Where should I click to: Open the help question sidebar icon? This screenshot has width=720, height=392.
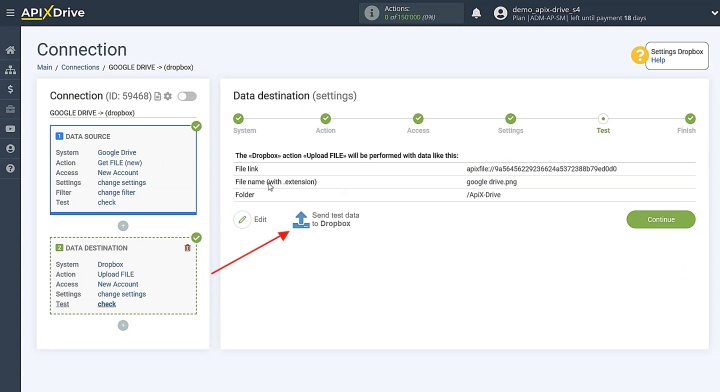pyautogui.click(x=10, y=168)
